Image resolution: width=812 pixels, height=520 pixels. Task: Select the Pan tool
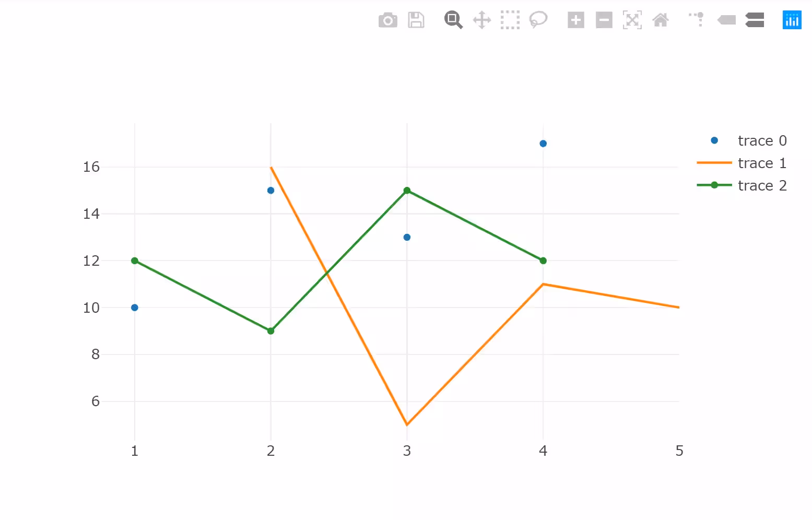click(482, 20)
